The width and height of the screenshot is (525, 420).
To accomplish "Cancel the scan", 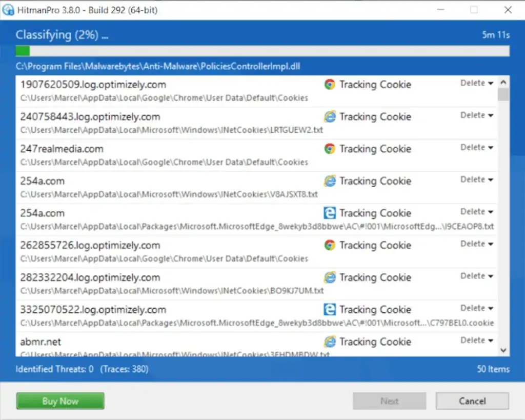I will [x=472, y=401].
